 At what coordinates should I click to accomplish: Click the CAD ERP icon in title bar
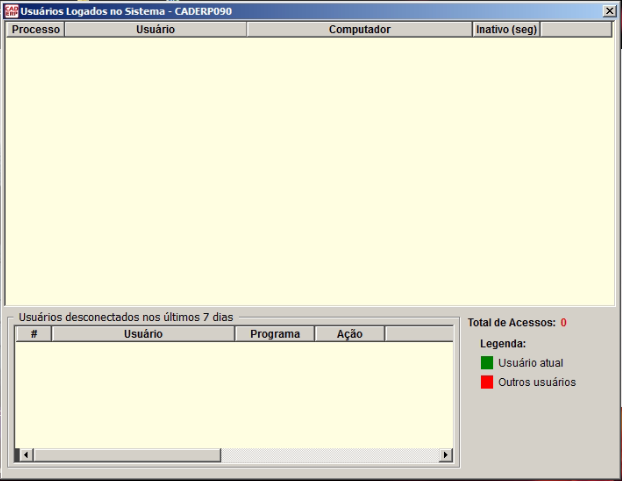pos(12,11)
